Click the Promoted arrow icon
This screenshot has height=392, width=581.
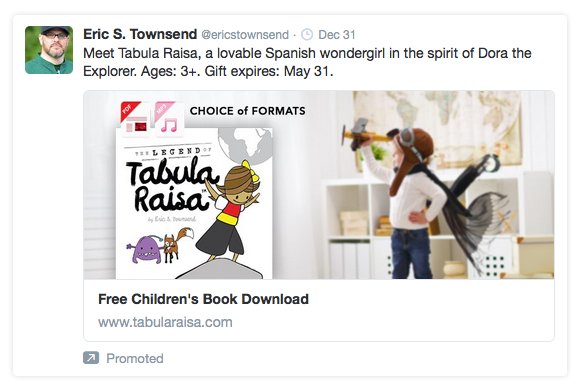click(x=91, y=358)
